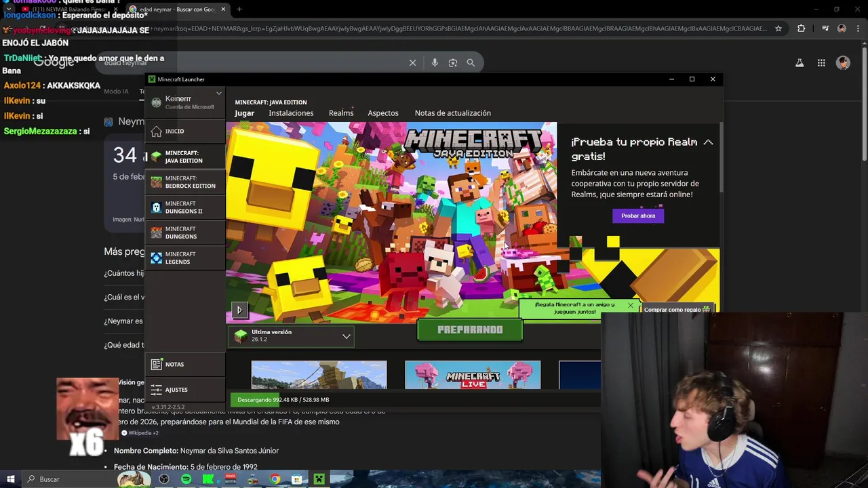868x488 pixels.
Task: Open the Wikipedia +2 source link
Action: point(140,433)
